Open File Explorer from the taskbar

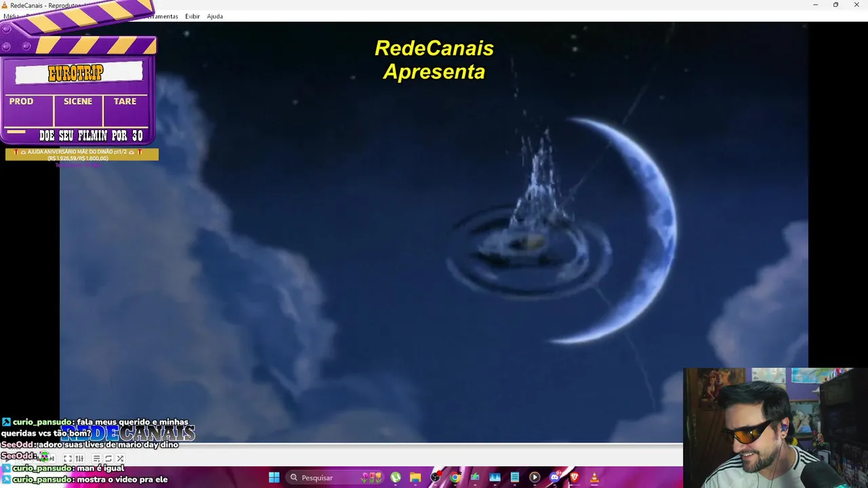click(x=415, y=478)
